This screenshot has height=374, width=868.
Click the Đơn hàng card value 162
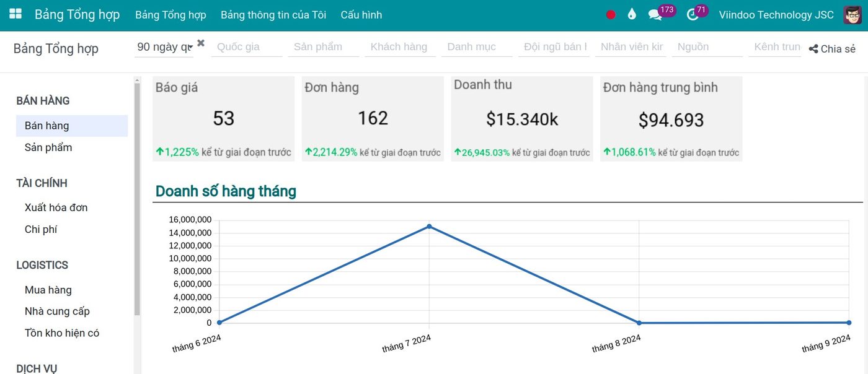pyautogui.click(x=373, y=118)
